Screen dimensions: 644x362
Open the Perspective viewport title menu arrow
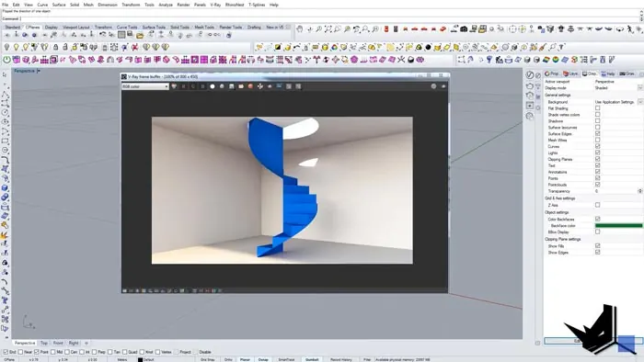(x=39, y=71)
